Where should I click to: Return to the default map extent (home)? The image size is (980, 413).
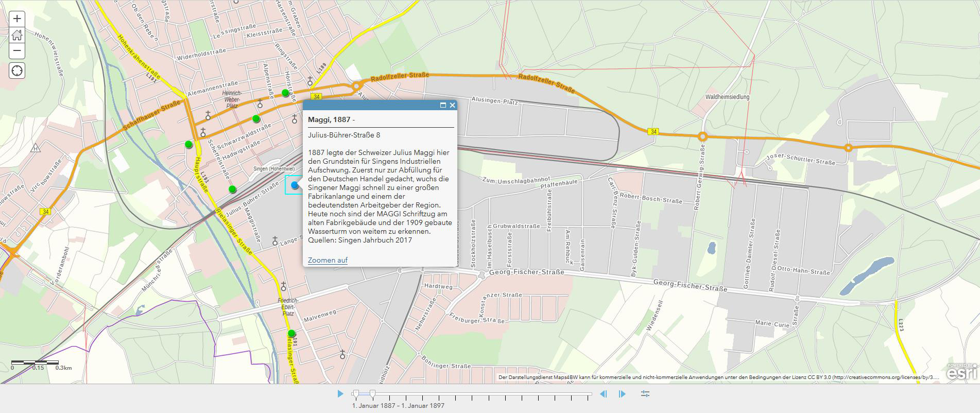click(x=17, y=35)
